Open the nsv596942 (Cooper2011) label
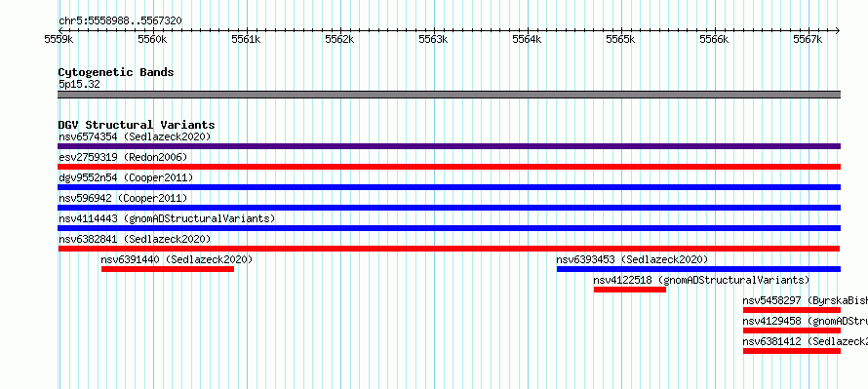 [x=124, y=198]
